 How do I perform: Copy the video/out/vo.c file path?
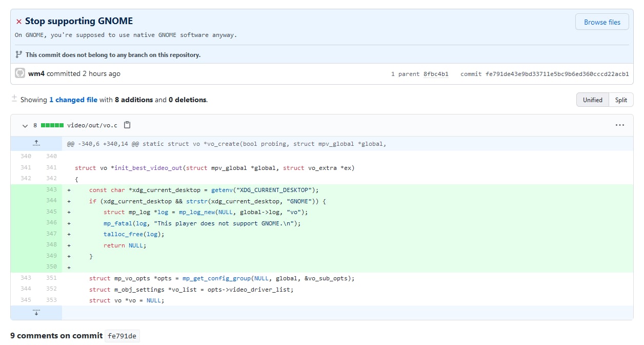coord(128,125)
